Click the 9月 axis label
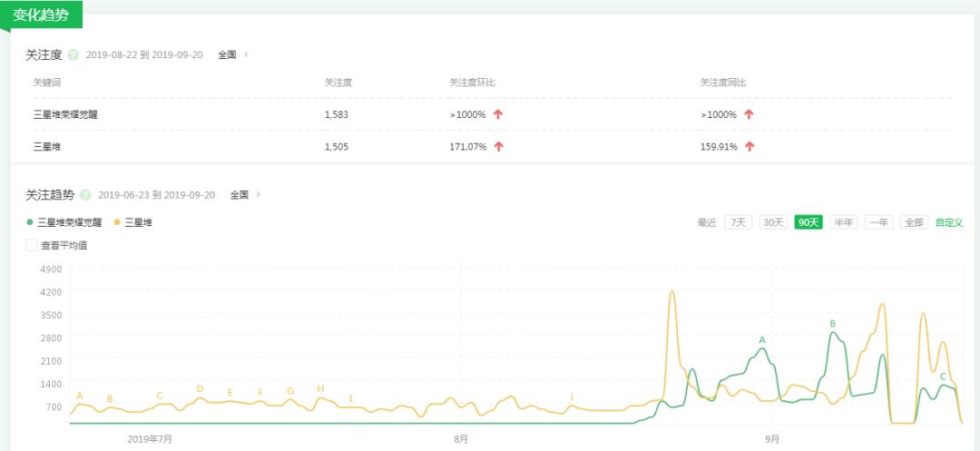This screenshot has width=980, height=451. tap(772, 439)
